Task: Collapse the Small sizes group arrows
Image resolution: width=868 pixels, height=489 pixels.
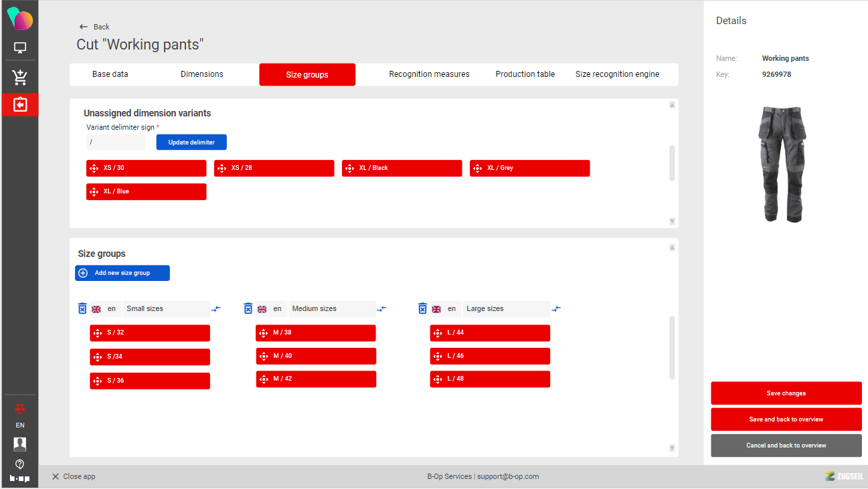Action: (x=216, y=309)
